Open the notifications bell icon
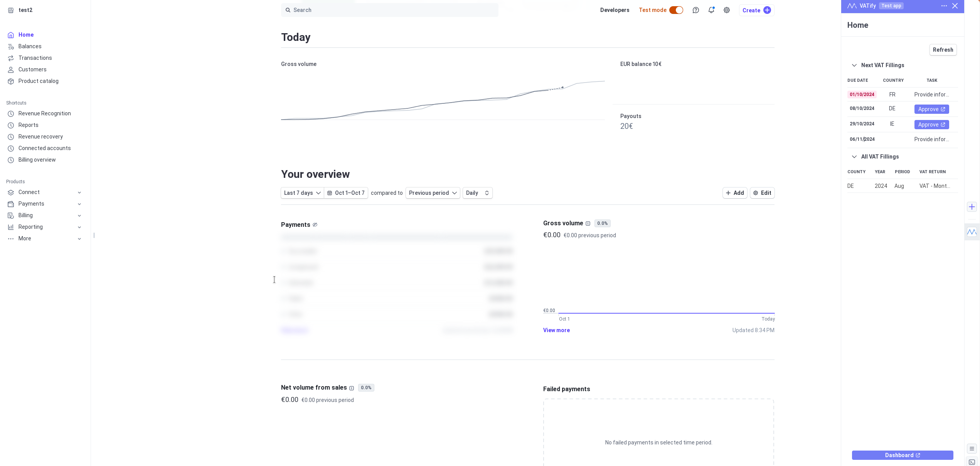Viewport: 980px width, 466px height. coord(711,10)
